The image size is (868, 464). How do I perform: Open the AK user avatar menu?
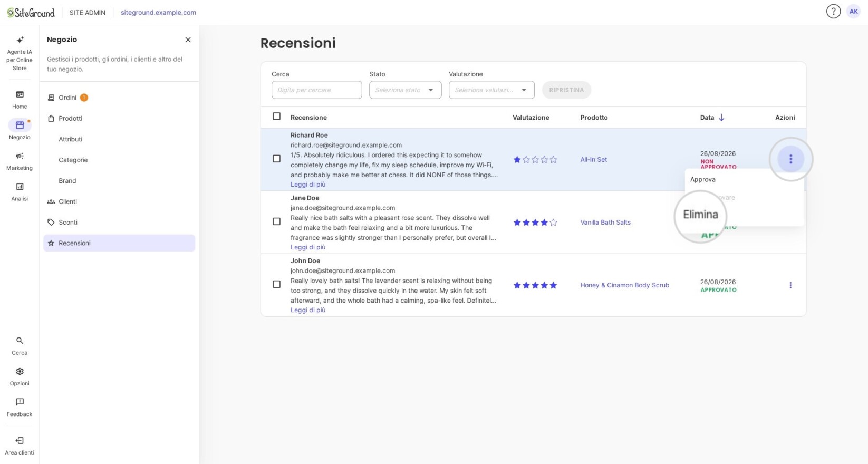point(853,11)
